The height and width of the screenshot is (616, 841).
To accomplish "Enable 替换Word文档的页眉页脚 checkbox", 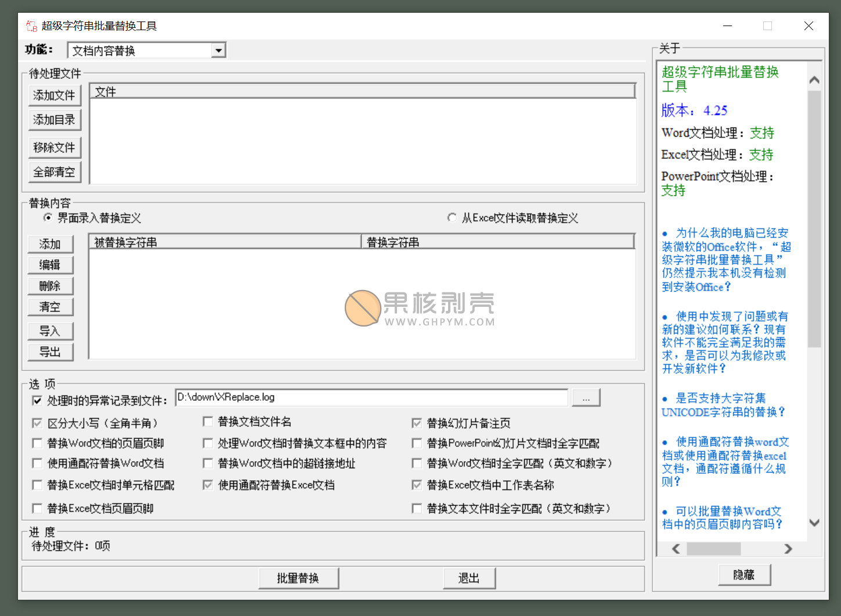I will 37,444.
